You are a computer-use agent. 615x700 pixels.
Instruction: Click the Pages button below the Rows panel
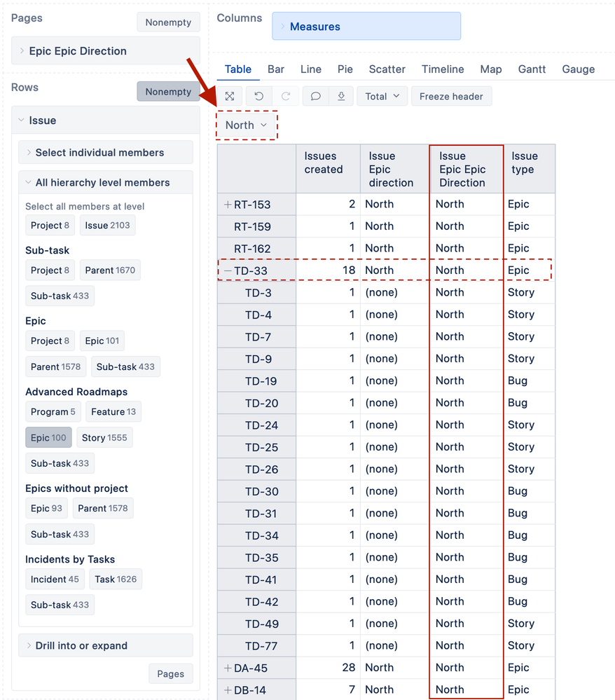pos(170,673)
